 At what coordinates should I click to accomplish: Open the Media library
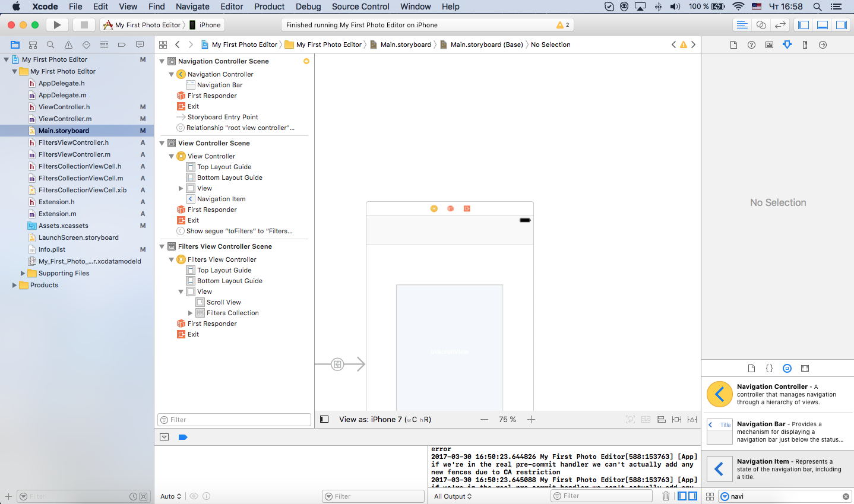[805, 368]
